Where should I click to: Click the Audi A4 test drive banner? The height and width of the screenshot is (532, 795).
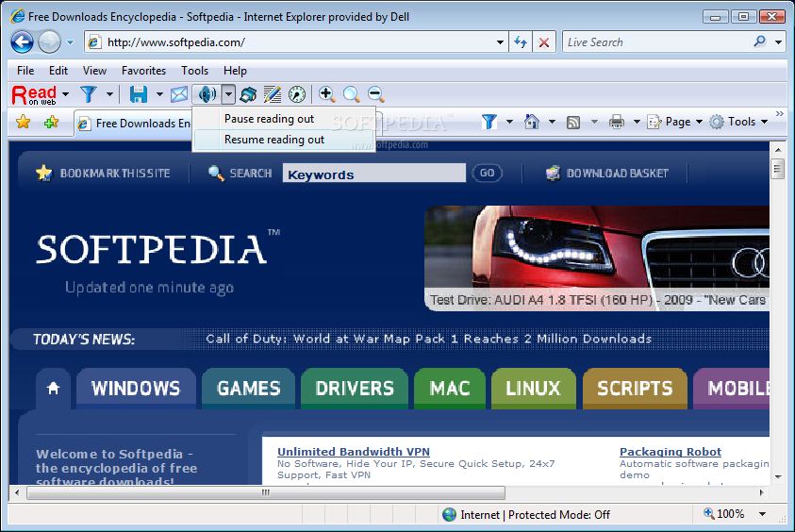click(597, 258)
